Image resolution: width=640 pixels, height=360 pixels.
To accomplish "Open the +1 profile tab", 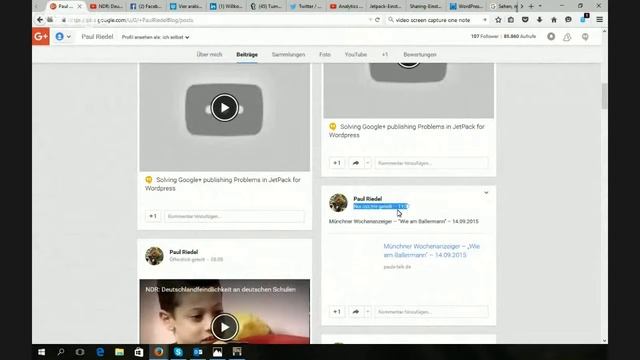I will click(x=385, y=54).
